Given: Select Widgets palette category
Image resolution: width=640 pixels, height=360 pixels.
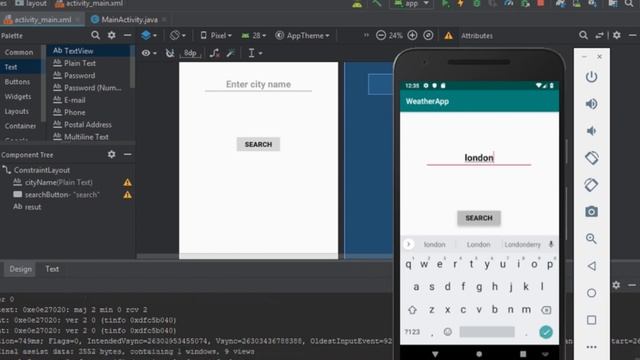Looking at the screenshot, I should (18, 96).
